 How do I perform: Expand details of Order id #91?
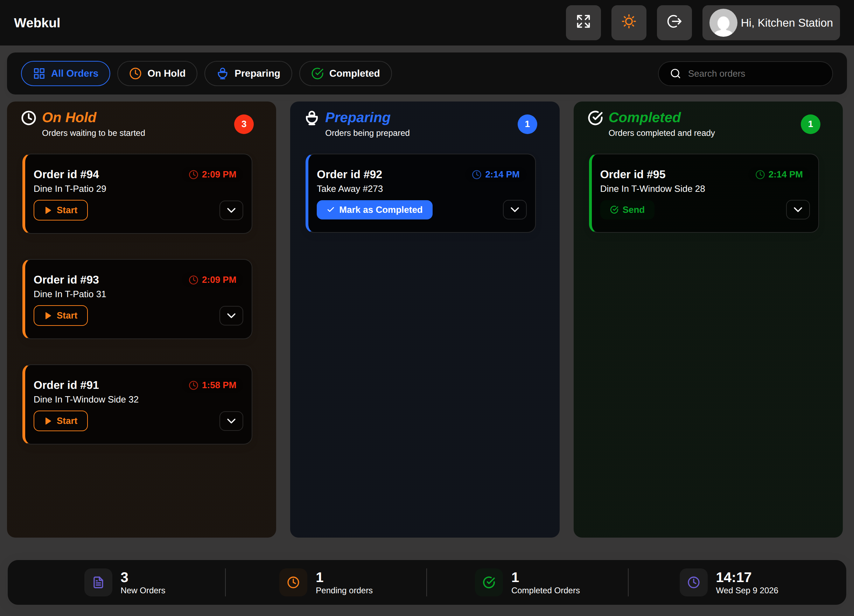click(231, 421)
